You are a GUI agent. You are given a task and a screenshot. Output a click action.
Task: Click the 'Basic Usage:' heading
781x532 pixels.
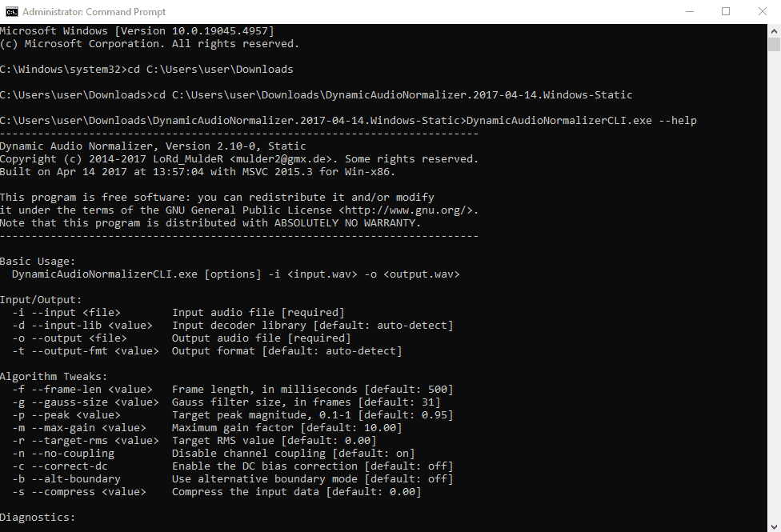pos(38,262)
